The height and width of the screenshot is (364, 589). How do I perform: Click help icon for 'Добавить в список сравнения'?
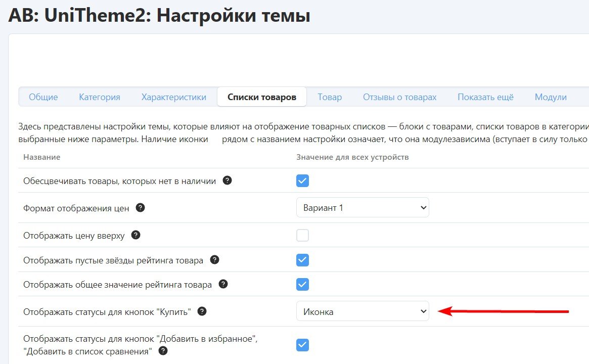163,351
